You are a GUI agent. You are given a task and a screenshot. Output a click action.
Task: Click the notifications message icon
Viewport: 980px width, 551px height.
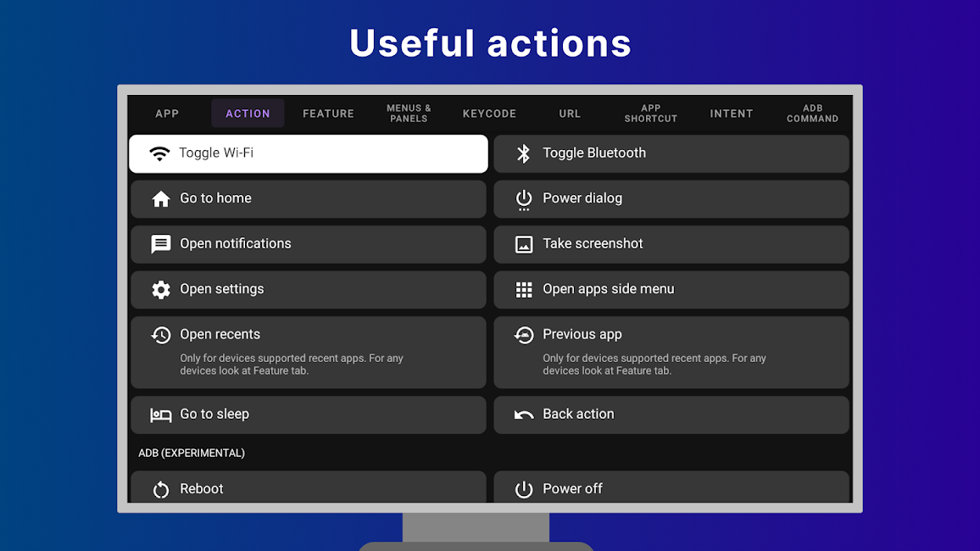coord(161,244)
